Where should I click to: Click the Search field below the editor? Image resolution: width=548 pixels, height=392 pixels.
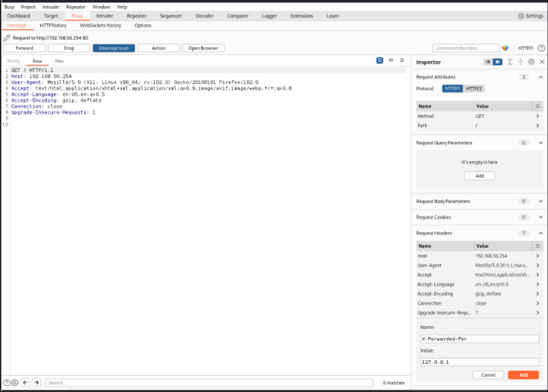(x=209, y=383)
